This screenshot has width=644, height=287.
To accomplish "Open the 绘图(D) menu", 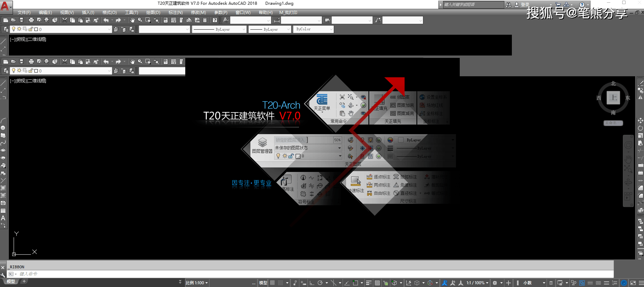I will click(153, 13).
